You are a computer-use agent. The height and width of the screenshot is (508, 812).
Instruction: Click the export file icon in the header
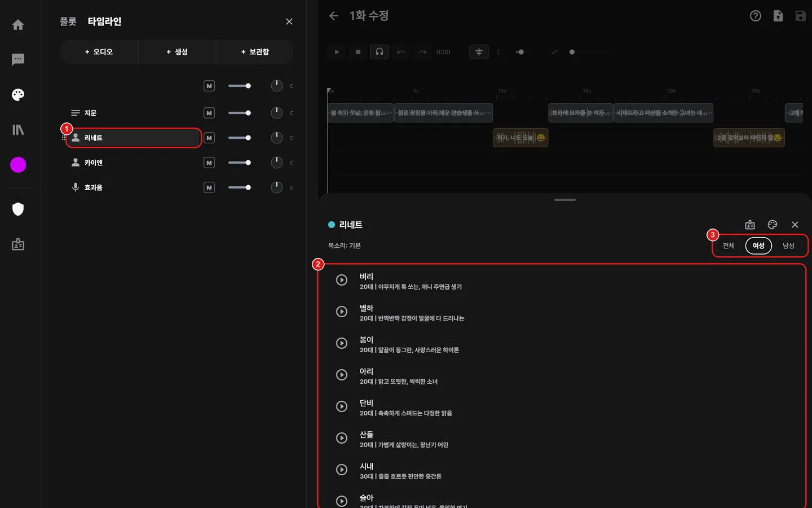pyautogui.click(x=778, y=16)
